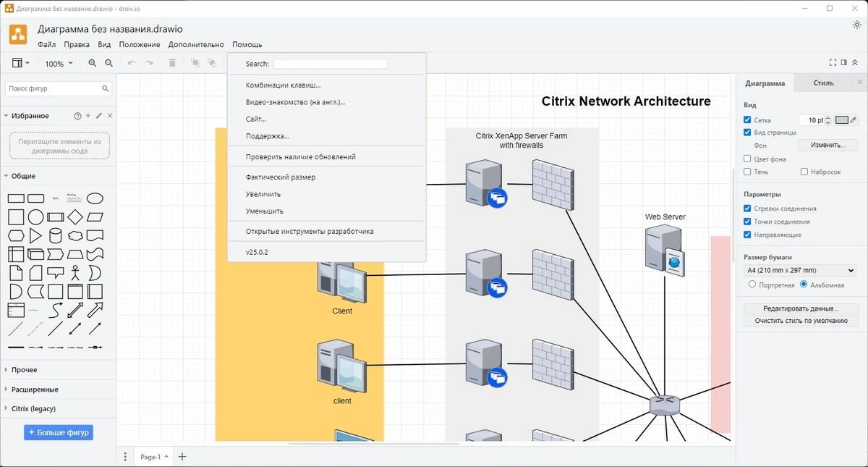Image resolution: width=868 pixels, height=467 pixels.
Task: Switch appearance with the sun icon
Action: (857, 25)
